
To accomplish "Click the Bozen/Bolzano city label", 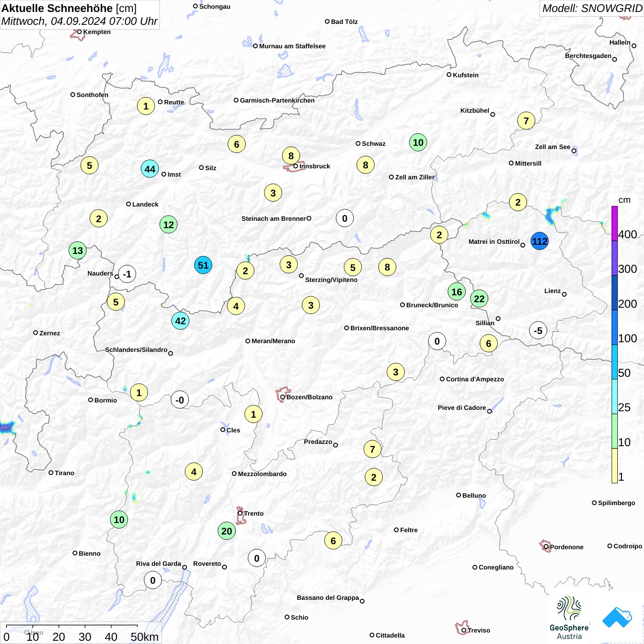I will (309, 397).
